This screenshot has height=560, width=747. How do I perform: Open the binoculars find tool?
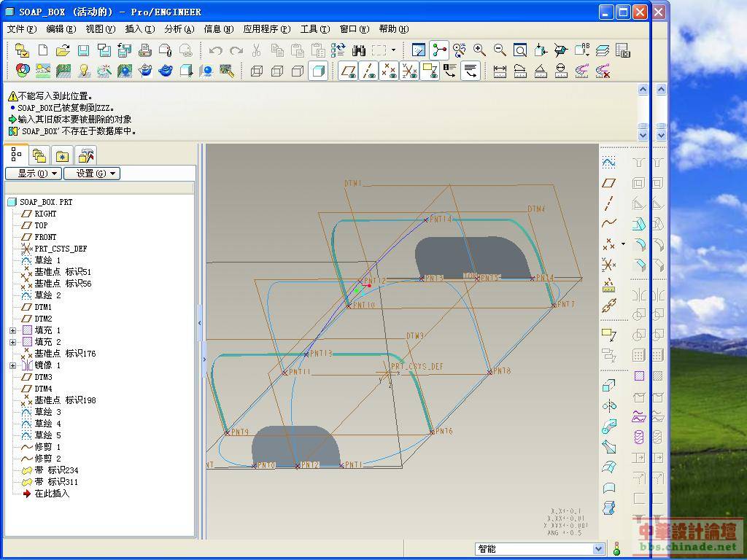click(358, 50)
